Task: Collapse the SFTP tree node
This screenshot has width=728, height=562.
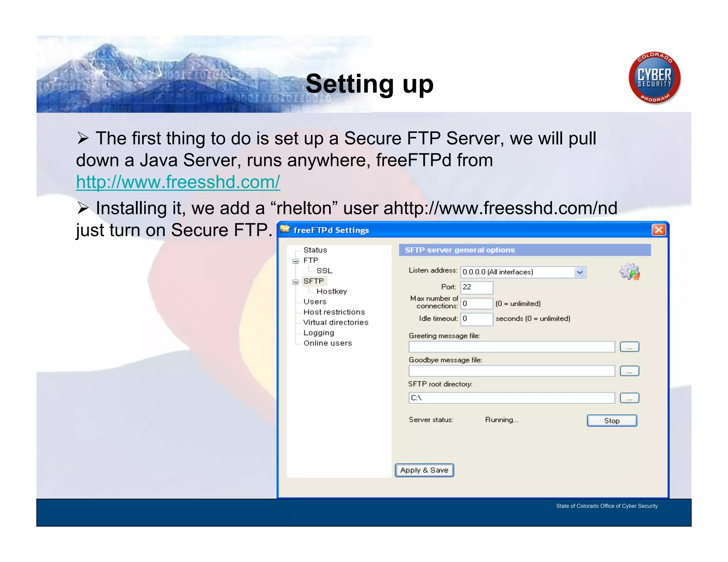Action: pos(295,282)
